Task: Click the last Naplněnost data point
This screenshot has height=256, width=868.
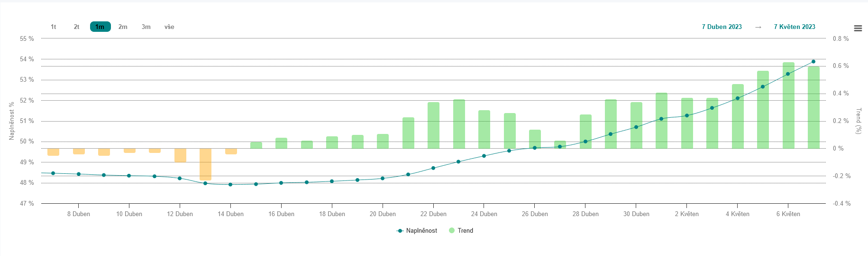Action: click(x=813, y=62)
